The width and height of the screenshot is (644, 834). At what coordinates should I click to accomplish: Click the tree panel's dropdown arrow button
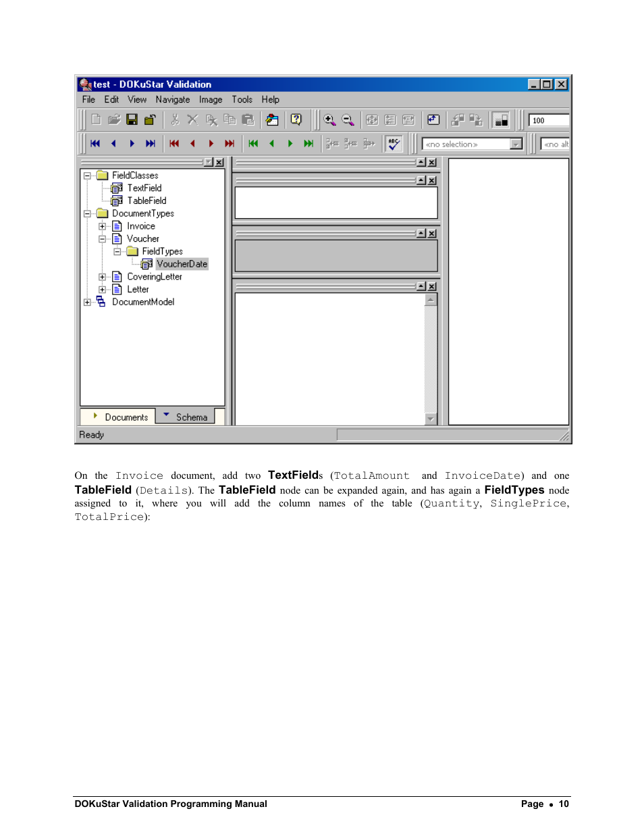(209, 163)
